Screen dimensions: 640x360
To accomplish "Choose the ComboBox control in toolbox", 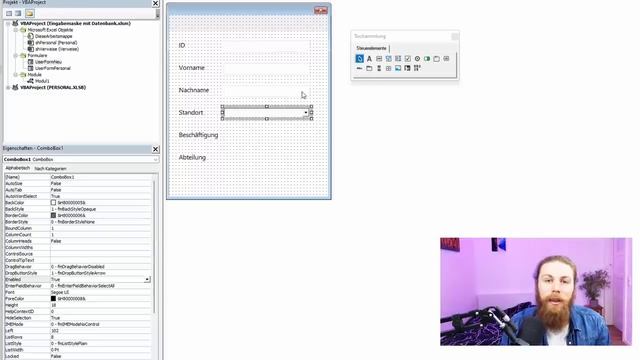I will (x=389, y=59).
